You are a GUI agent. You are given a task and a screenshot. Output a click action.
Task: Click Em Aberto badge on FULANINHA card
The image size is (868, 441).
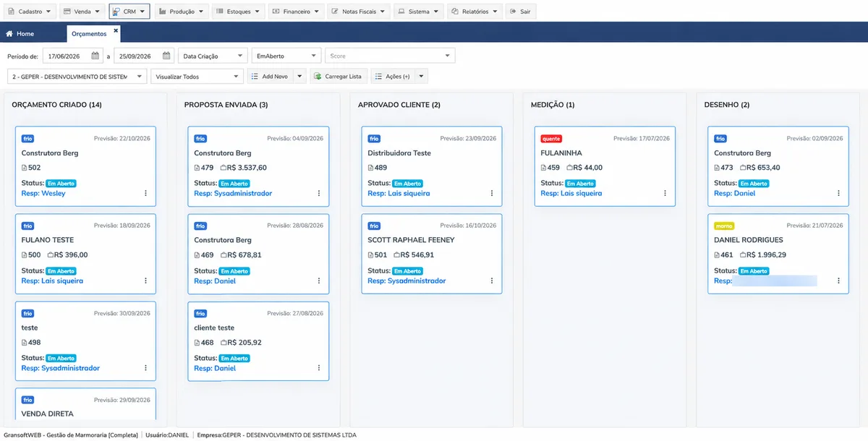(581, 184)
